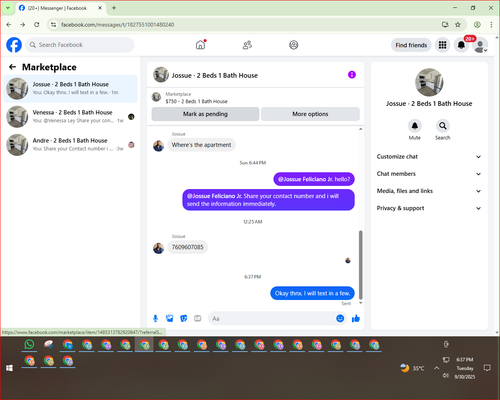500x400 pixels.
Task: Click the chat scroll-down arrow
Action: click(x=360, y=303)
